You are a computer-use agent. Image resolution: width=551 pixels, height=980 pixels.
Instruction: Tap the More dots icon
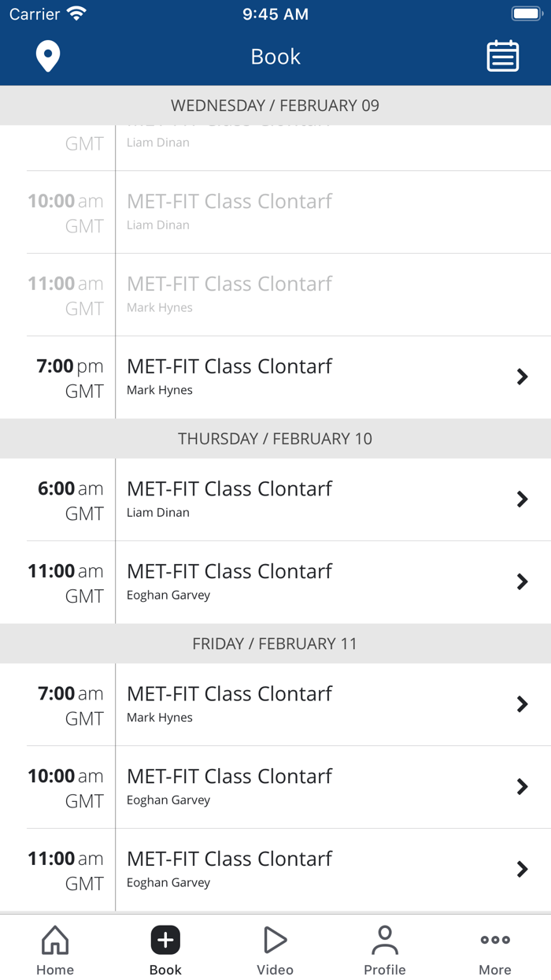[x=495, y=940]
